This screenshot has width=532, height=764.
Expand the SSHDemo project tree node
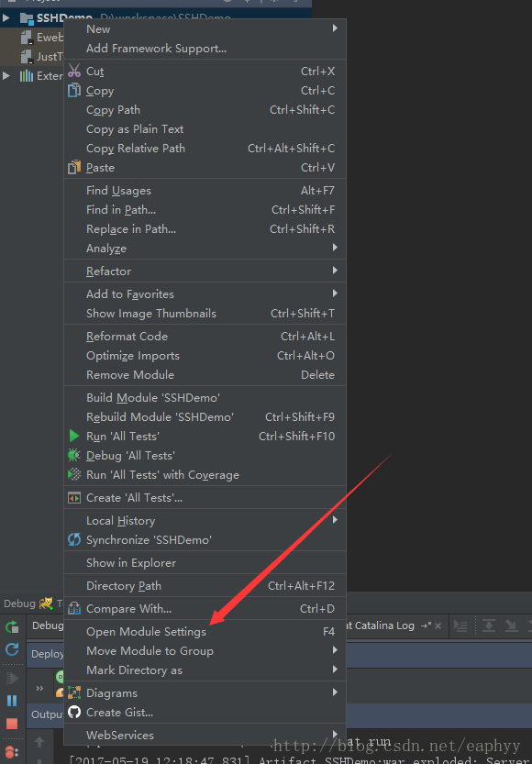tap(6, 18)
